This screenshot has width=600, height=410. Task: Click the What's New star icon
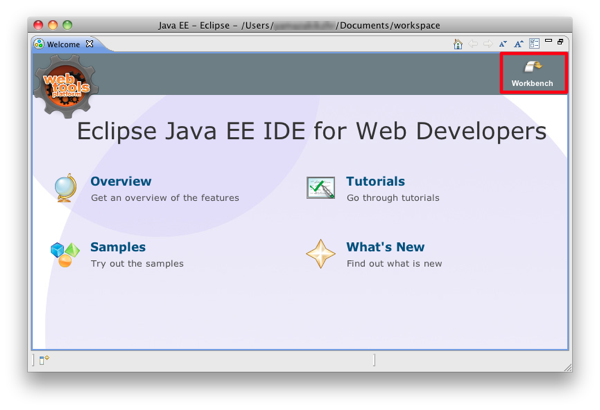click(x=321, y=254)
